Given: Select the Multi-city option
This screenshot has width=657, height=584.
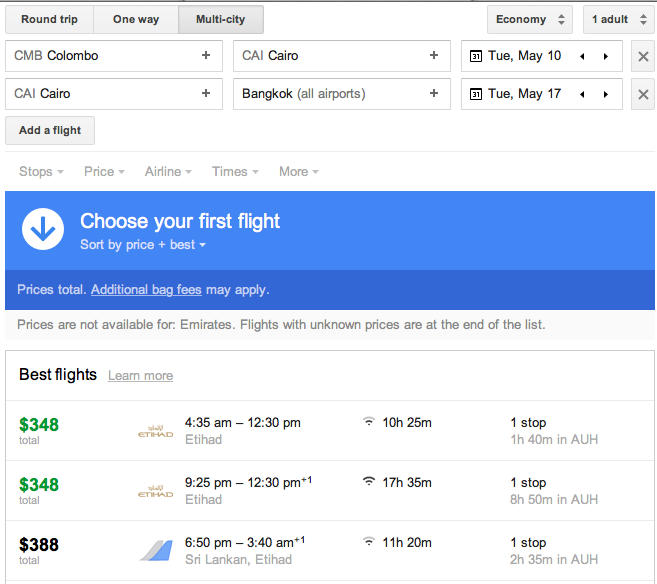Looking at the screenshot, I should point(221,19).
